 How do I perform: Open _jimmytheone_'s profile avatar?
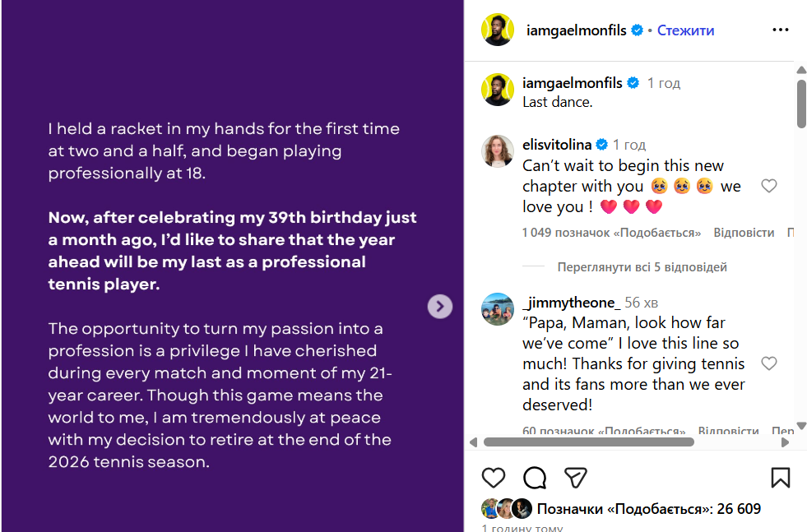pyautogui.click(x=498, y=309)
